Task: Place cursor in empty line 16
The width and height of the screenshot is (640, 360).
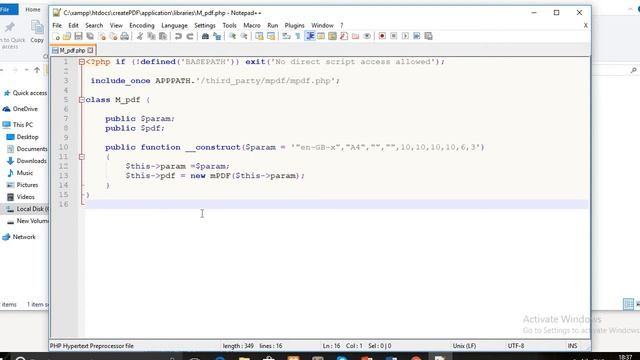Action: click(x=337, y=204)
